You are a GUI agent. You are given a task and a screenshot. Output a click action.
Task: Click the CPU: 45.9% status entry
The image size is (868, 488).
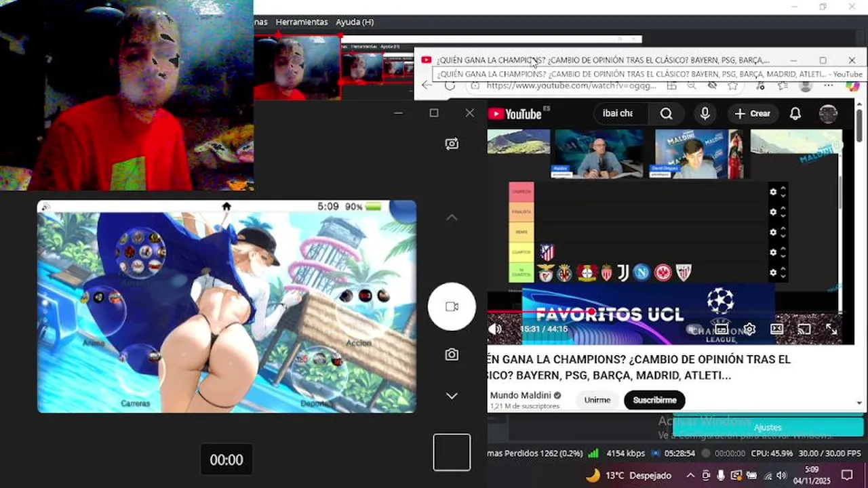(772, 453)
